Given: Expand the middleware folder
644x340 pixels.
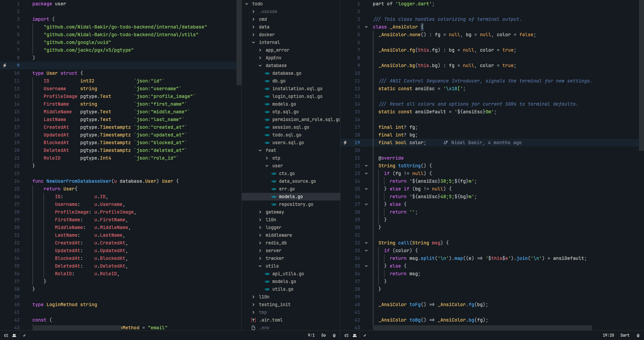Looking at the screenshot, I should click(x=260, y=235).
